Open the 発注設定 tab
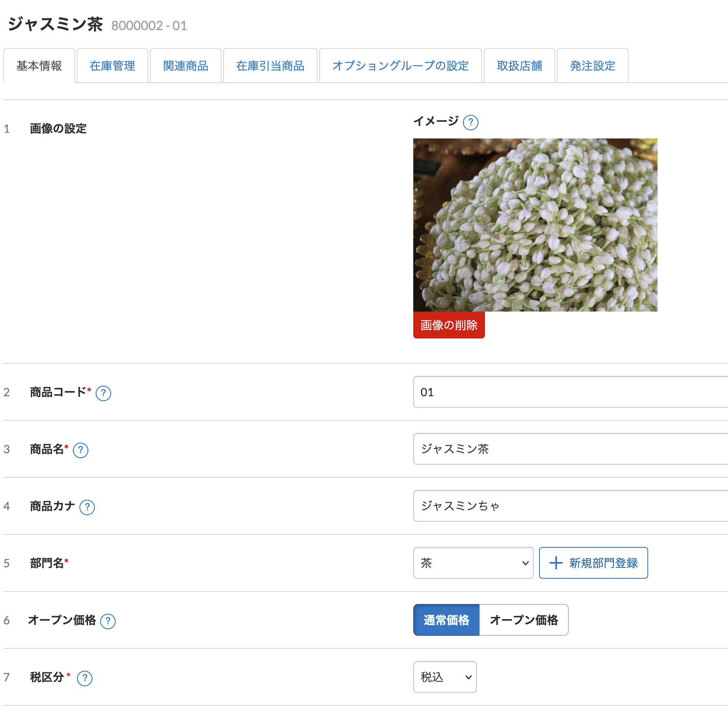 (x=593, y=66)
